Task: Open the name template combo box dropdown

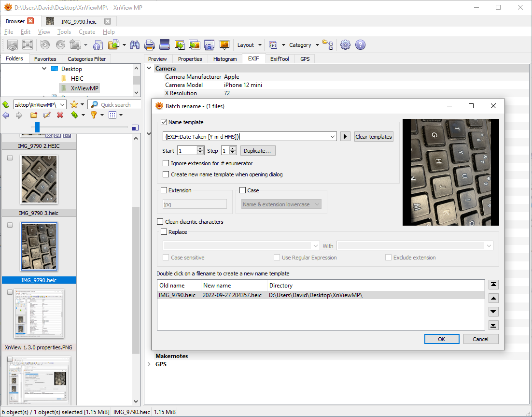Action: [x=332, y=137]
